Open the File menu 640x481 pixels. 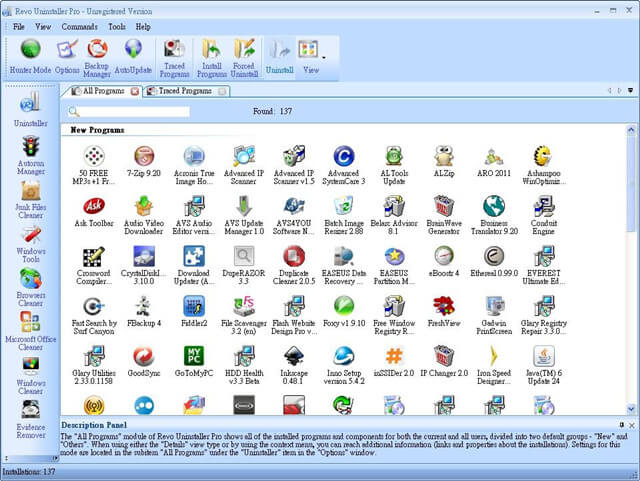pyautogui.click(x=18, y=27)
